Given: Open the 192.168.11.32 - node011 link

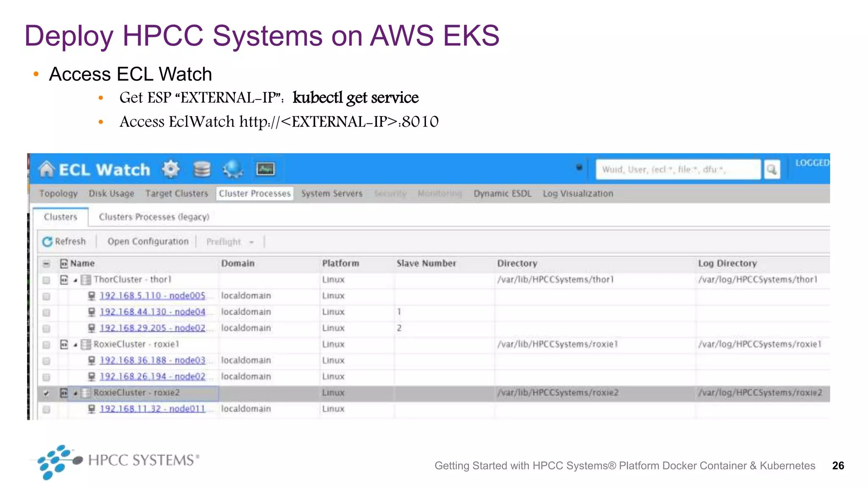Looking at the screenshot, I should click(152, 409).
